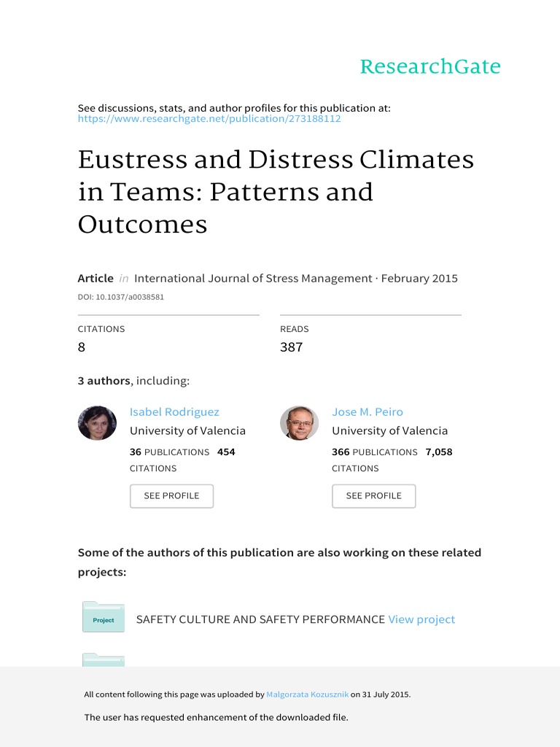This screenshot has height=747, width=560.
Task: Click See Profile button under Isabel Rodriguez
Action: point(171,496)
